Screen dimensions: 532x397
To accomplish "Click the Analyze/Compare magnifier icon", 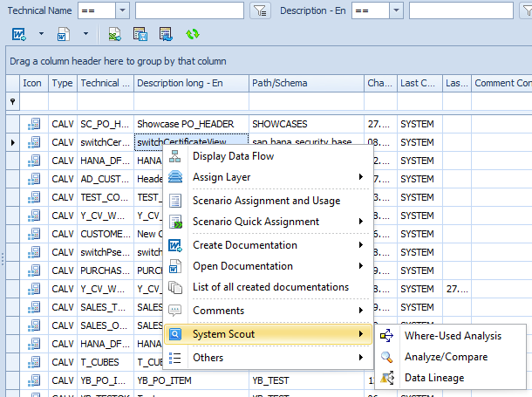I will pyautogui.click(x=387, y=357).
